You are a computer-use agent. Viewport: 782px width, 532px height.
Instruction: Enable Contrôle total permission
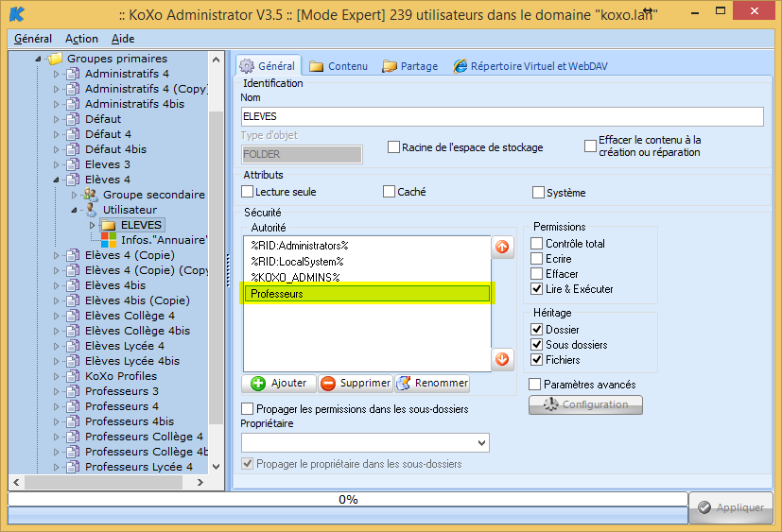click(x=537, y=243)
